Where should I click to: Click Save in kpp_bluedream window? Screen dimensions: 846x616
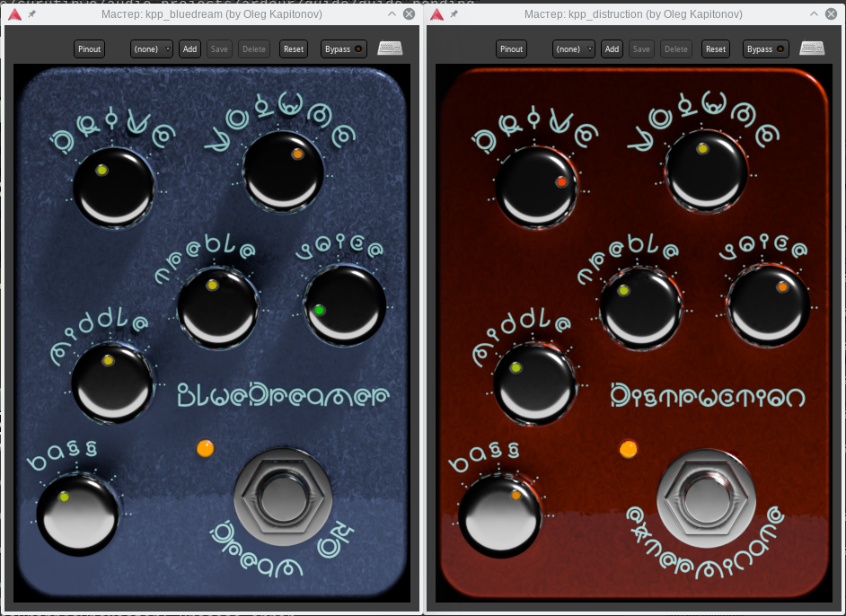(x=219, y=49)
